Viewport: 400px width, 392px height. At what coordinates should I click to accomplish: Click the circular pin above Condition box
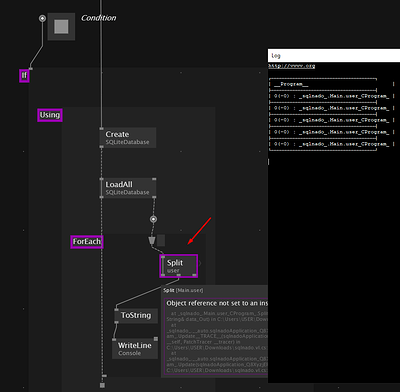(42, 18)
